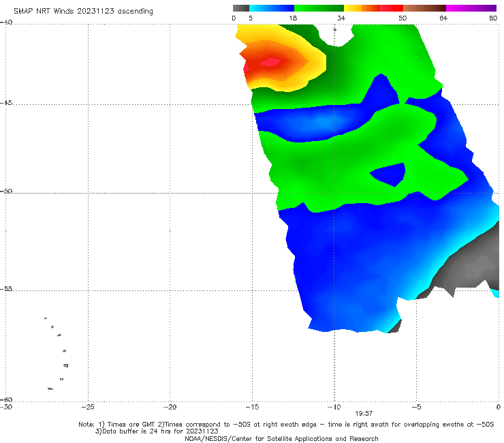Viewport: 504px width, 443px height.
Task: Click the red segment of the color bar
Action: 391,8
